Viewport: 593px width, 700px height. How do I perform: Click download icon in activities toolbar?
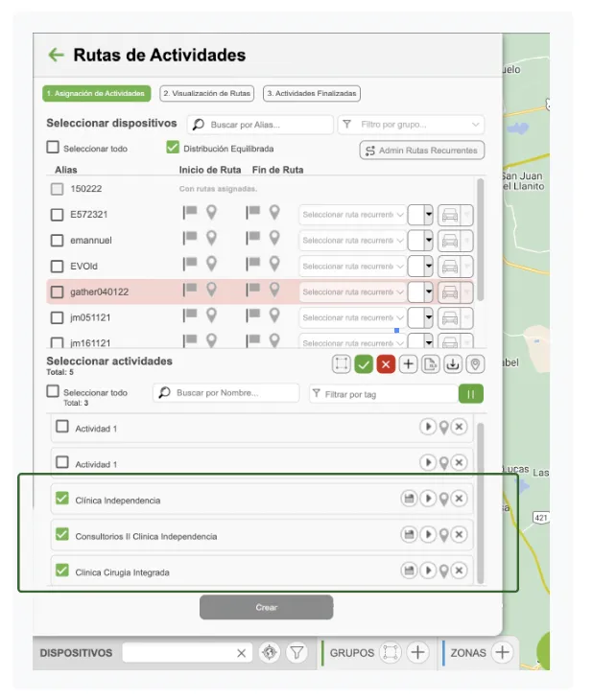[x=453, y=364]
